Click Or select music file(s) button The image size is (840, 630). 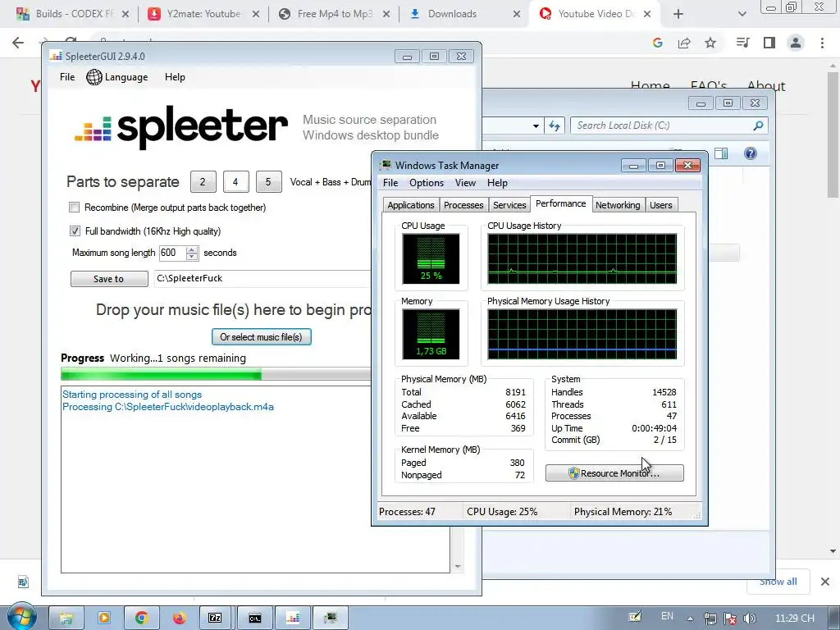coord(262,337)
